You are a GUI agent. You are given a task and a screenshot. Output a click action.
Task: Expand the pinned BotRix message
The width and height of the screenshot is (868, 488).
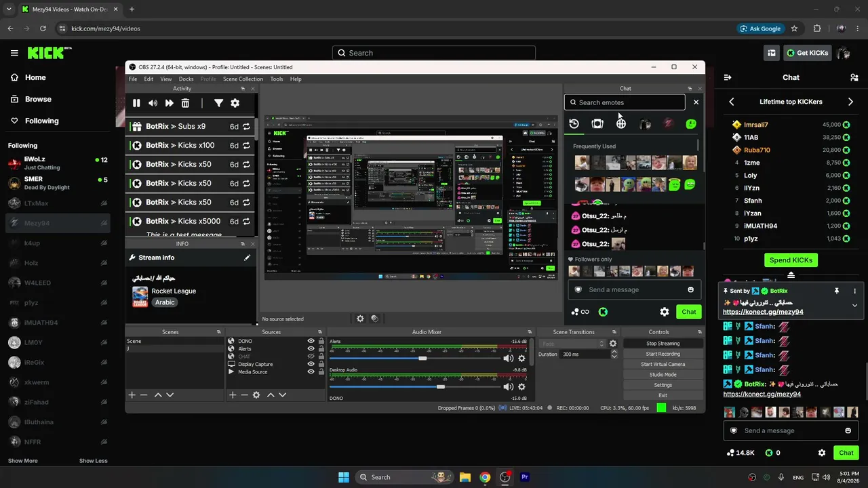tap(854, 306)
